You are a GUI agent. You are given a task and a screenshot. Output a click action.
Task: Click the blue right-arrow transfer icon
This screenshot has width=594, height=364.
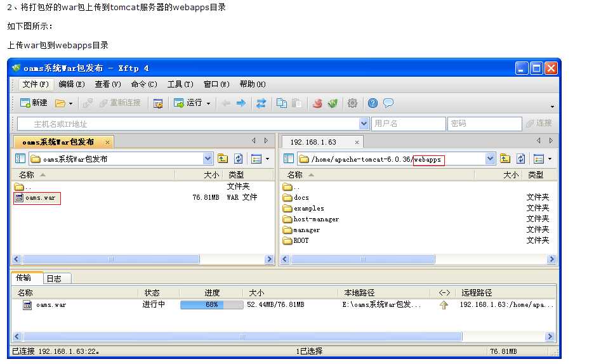coord(241,103)
